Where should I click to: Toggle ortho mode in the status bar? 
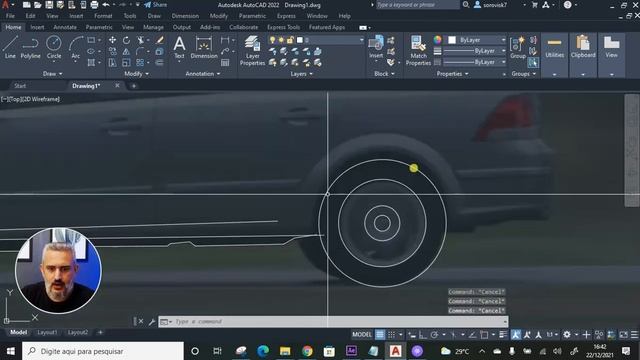tap(423, 335)
